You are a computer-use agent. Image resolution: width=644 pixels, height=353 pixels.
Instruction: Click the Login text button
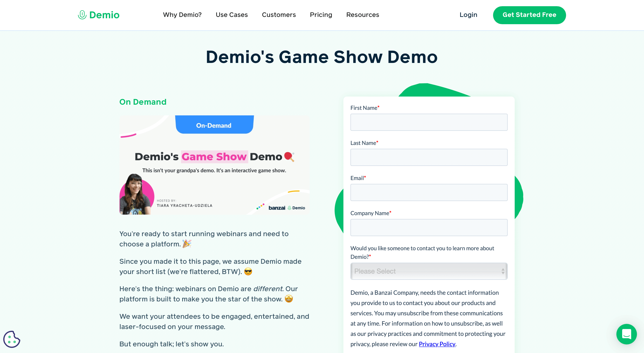pyautogui.click(x=468, y=15)
